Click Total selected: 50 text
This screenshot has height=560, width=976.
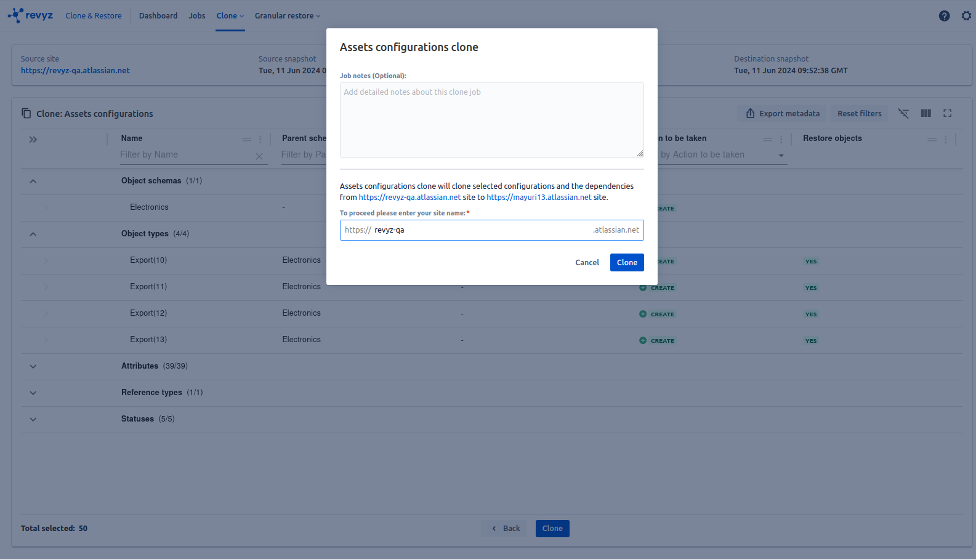click(54, 529)
